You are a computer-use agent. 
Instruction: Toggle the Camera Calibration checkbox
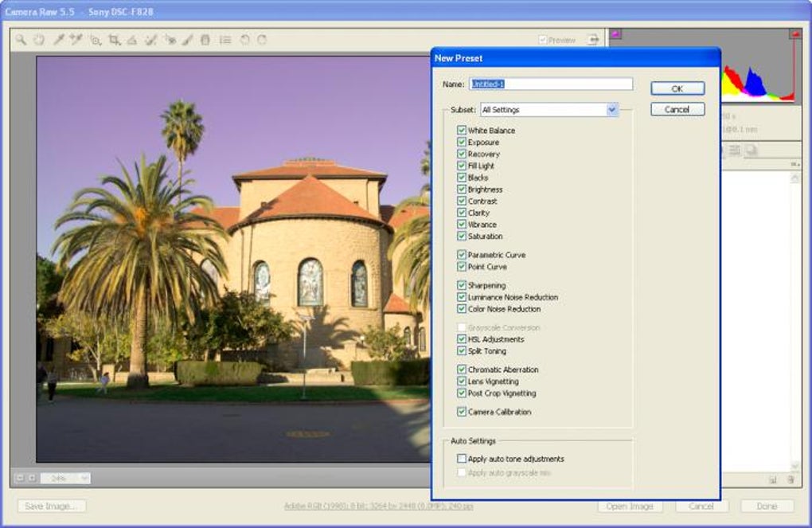462,412
